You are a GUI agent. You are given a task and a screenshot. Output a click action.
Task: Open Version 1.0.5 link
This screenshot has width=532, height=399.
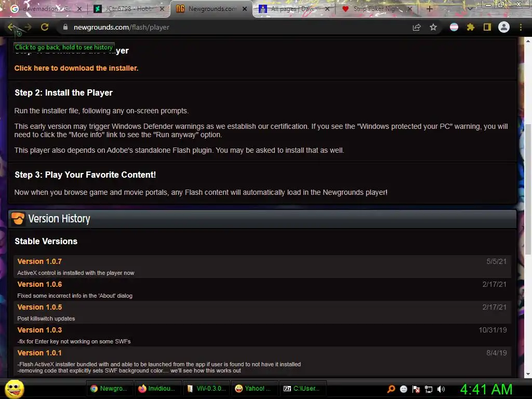(x=39, y=307)
